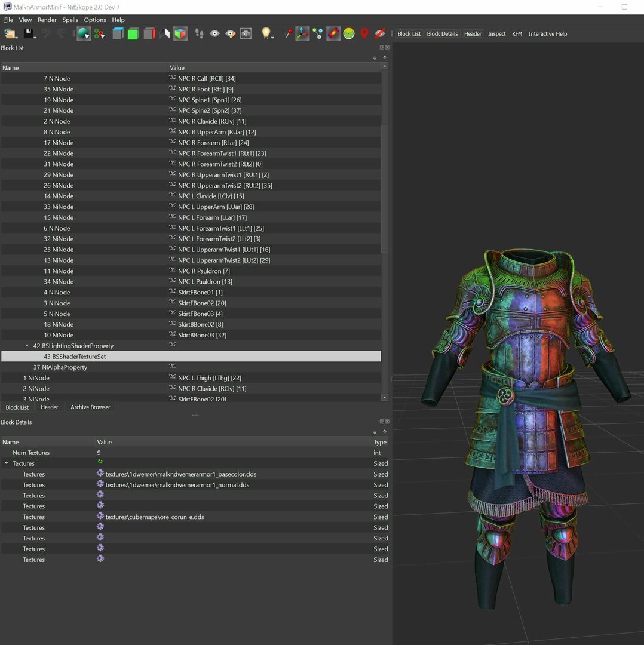Open the View menu

coord(25,20)
